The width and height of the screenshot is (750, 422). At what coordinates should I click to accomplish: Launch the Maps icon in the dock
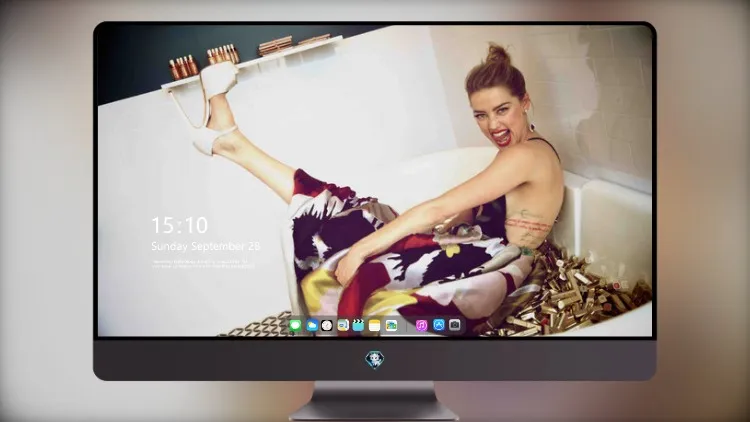[343, 325]
